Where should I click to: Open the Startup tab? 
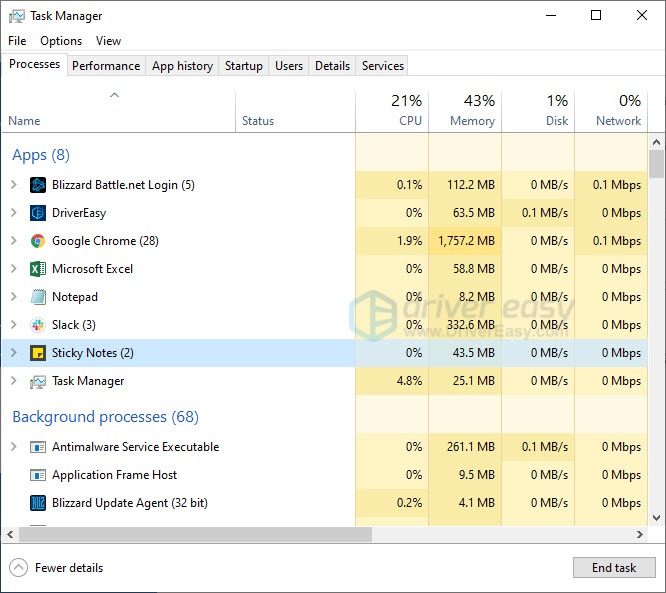244,66
